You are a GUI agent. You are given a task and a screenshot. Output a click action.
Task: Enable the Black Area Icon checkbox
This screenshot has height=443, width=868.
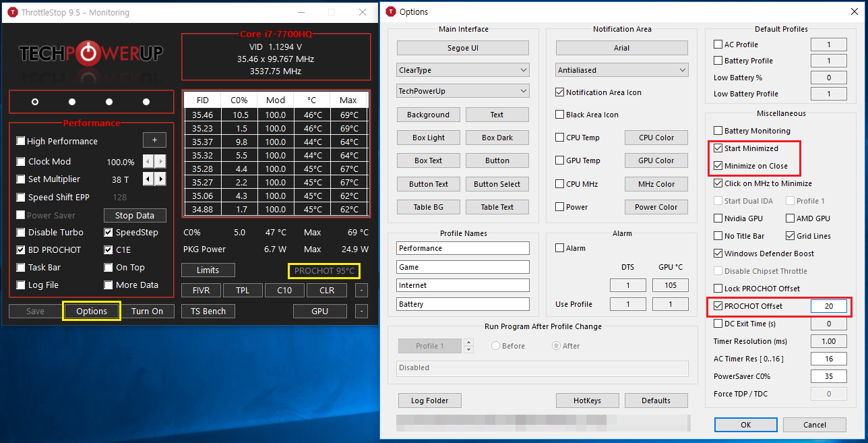559,115
